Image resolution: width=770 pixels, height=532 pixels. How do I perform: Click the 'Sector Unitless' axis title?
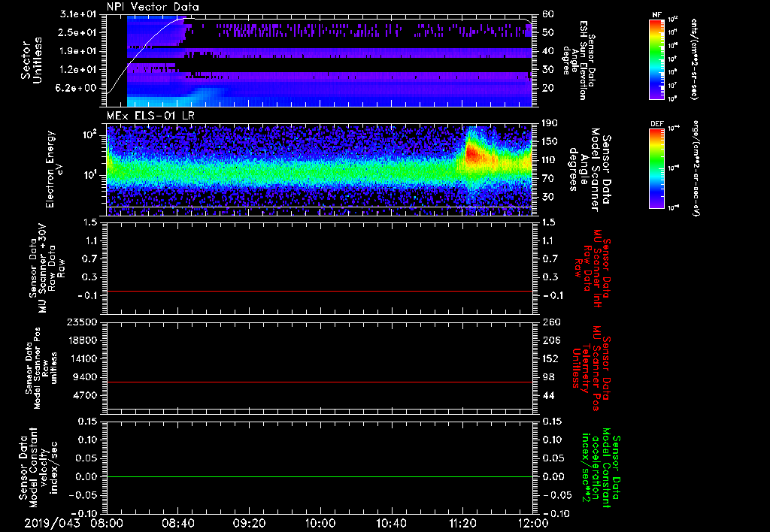(31, 60)
